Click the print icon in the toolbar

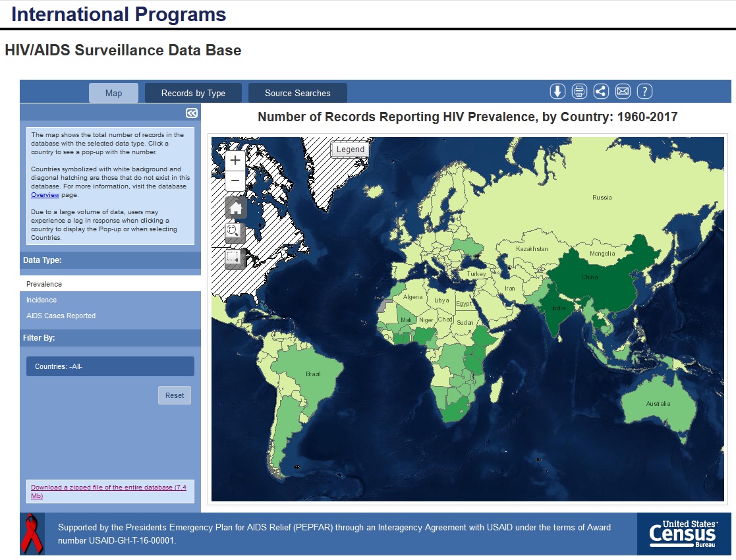point(579,91)
